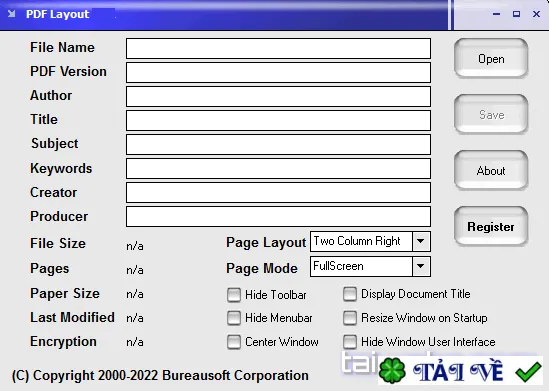This screenshot has width=549, height=391.
Task: Click the FullScreen combo box value
Action: pos(361,266)
